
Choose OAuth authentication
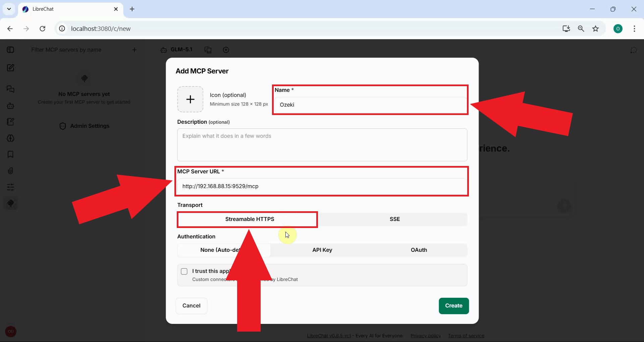click(419, 250)
